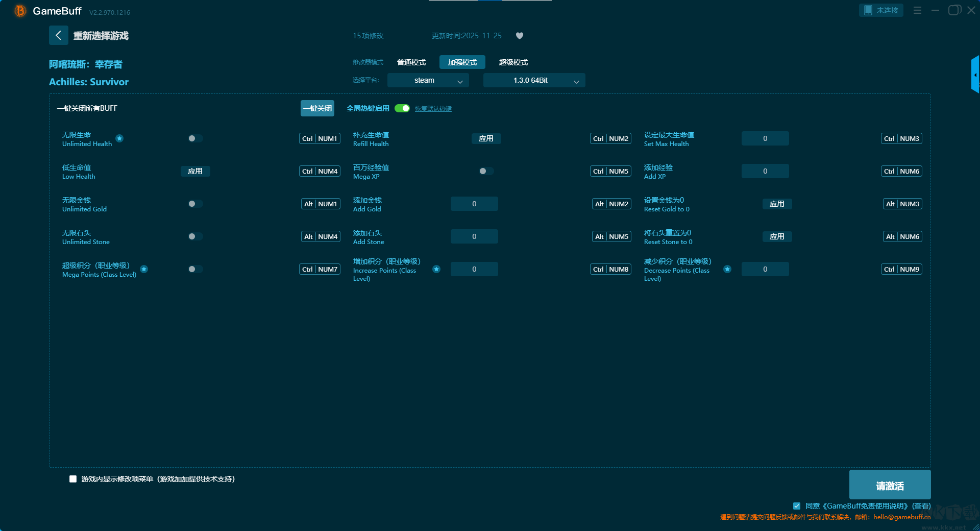Image resolution: width=980 pixels, height=531 pixels.
Task: Click the 恢复默认热键 link
Action: [x=433, y=109]
